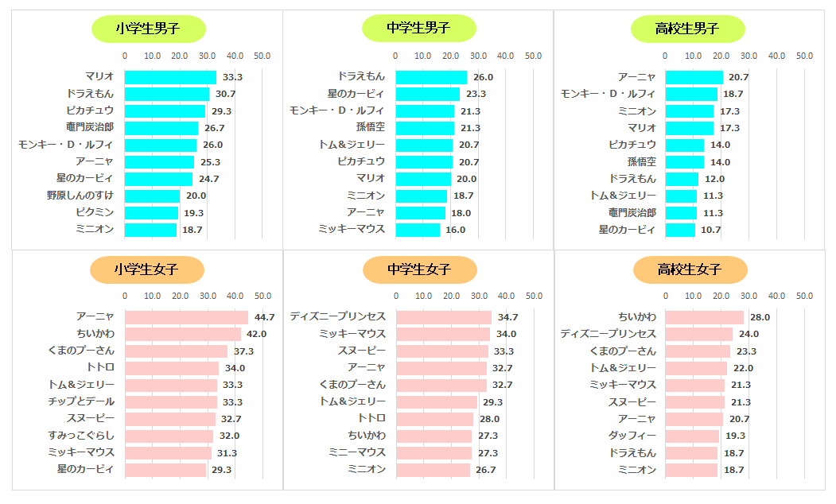The height and width of the screenshot is (504, 836).
Task: Click the 中学生男子 header pill
Action: (x=419, y=29)
